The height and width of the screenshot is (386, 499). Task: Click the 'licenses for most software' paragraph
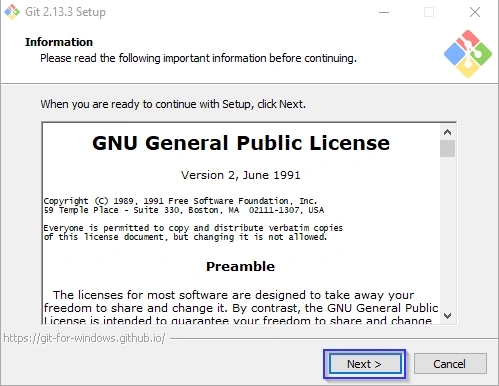[241, 308]
